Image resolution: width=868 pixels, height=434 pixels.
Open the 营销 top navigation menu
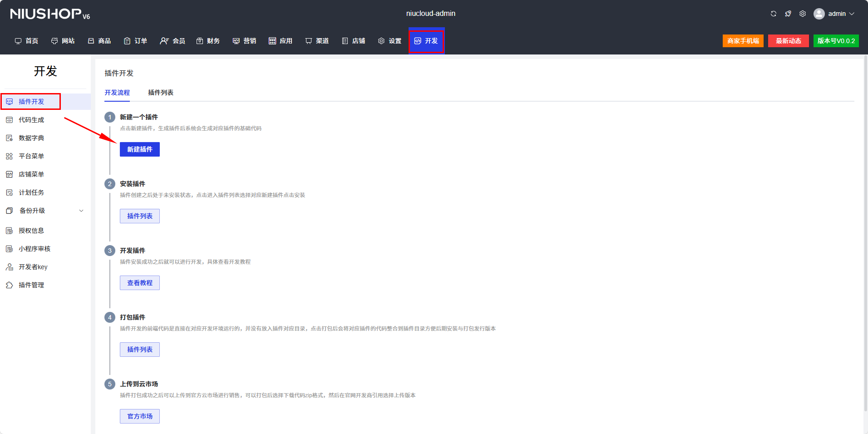[x=245, y=41]
